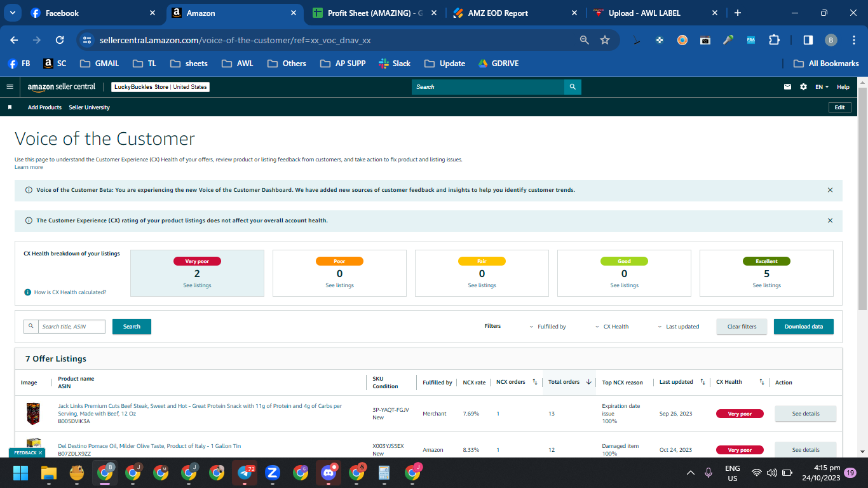868x488 pixels.
Task: Click the Search title, ASIN input field
Action: (x=71, y=327)
